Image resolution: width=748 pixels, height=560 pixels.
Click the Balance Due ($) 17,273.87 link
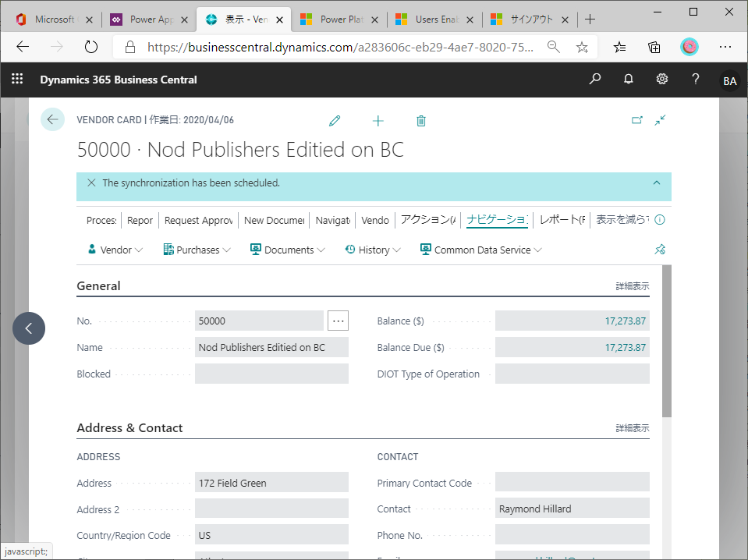tap(625, 348)
